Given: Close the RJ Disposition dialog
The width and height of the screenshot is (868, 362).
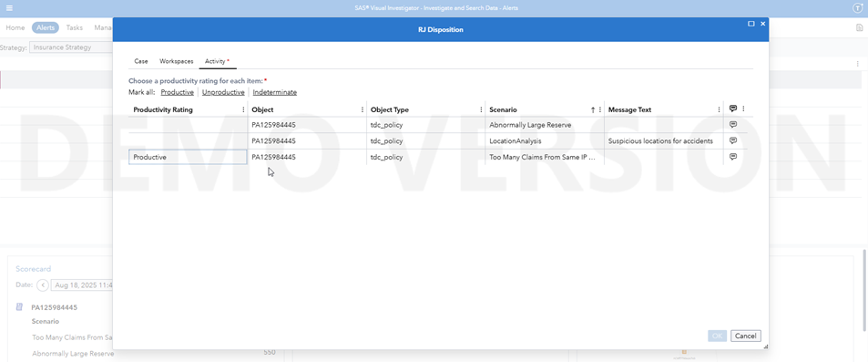Looking at the screenshot, I should pos(763,24).
